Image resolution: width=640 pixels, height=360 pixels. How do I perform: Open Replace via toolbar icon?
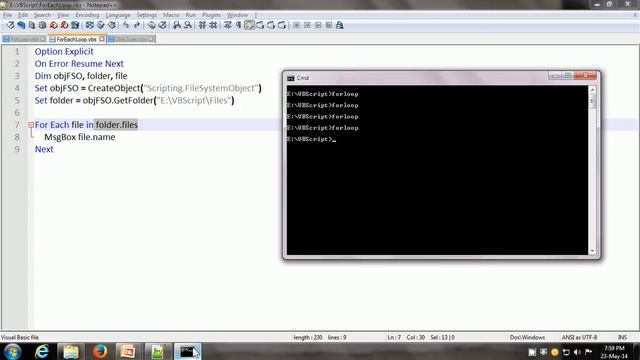pyautogui.click(x=162, y=25)
